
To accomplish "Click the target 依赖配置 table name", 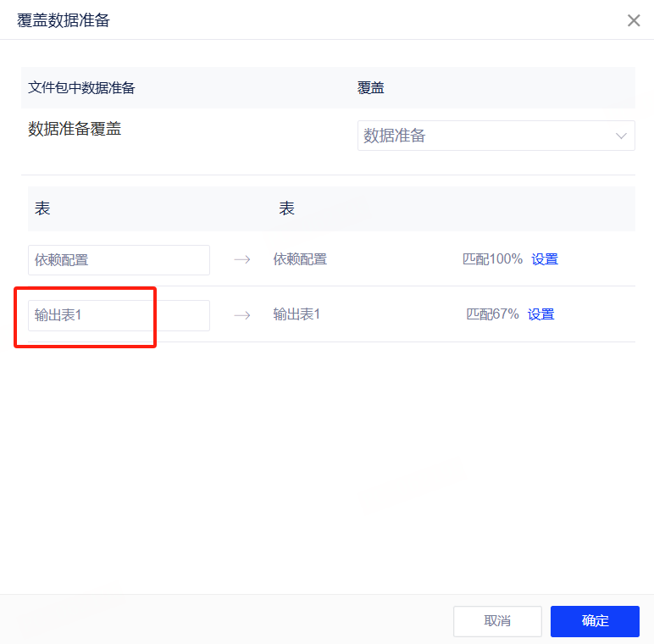I will click(300, 259).
